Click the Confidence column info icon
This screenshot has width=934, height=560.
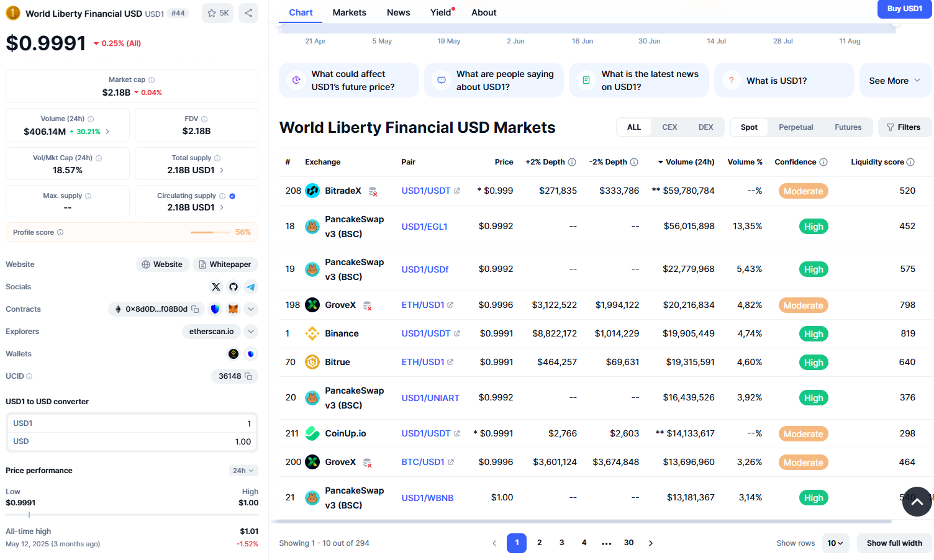click(x=823, y=162)
